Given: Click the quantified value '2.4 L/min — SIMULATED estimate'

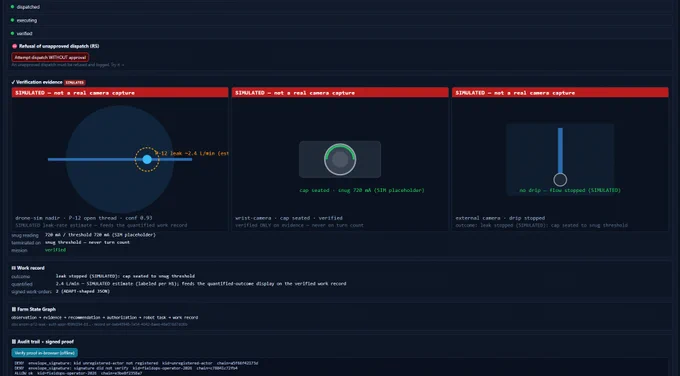Looking at the screenshot, I should point(201,283).
